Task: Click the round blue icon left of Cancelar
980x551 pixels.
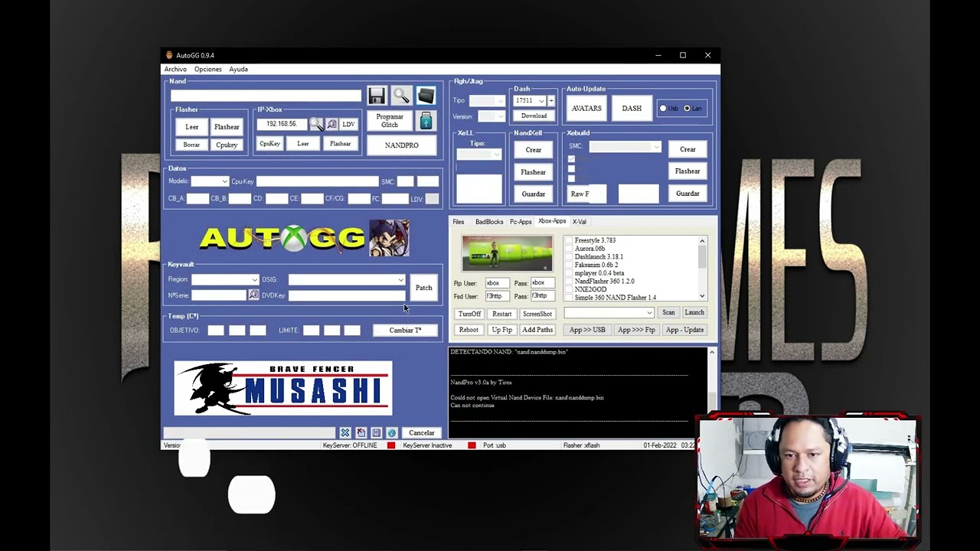Action: coord(391,433)
